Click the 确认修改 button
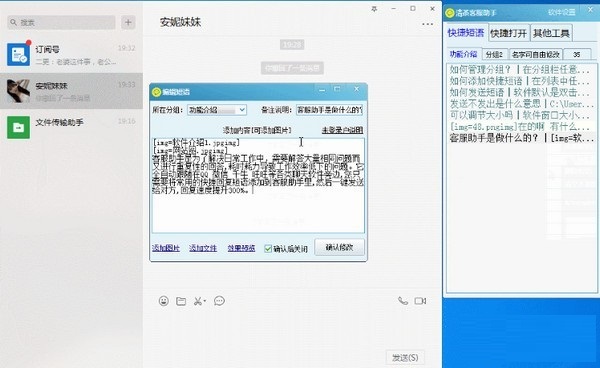The width and height of the screenshot is (600, 368). point(339,248)
